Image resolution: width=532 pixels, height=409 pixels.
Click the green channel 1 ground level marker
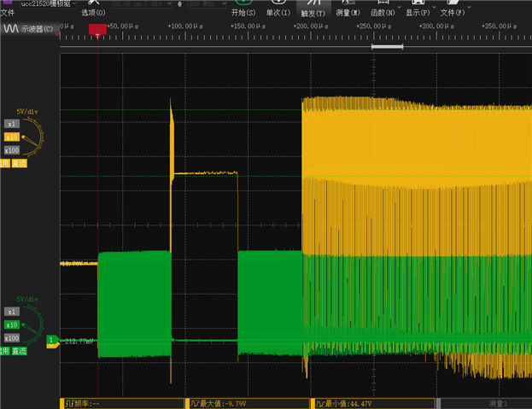coord(52,340)
